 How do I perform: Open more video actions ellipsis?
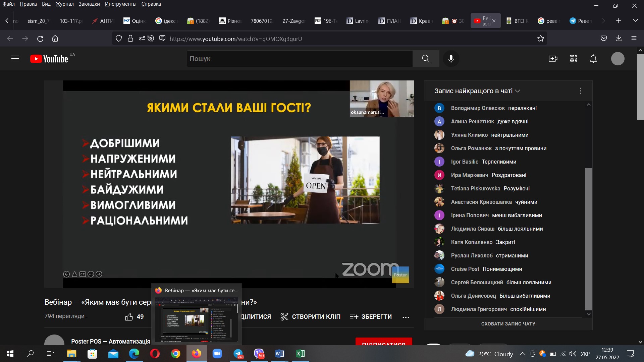406,317
